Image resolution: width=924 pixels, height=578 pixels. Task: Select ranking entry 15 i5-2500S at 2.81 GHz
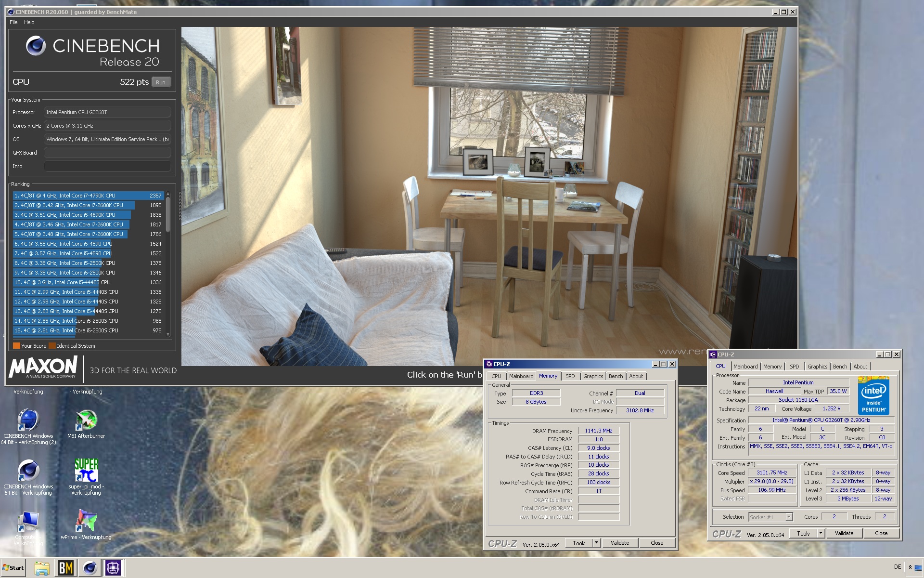(89, 330)
